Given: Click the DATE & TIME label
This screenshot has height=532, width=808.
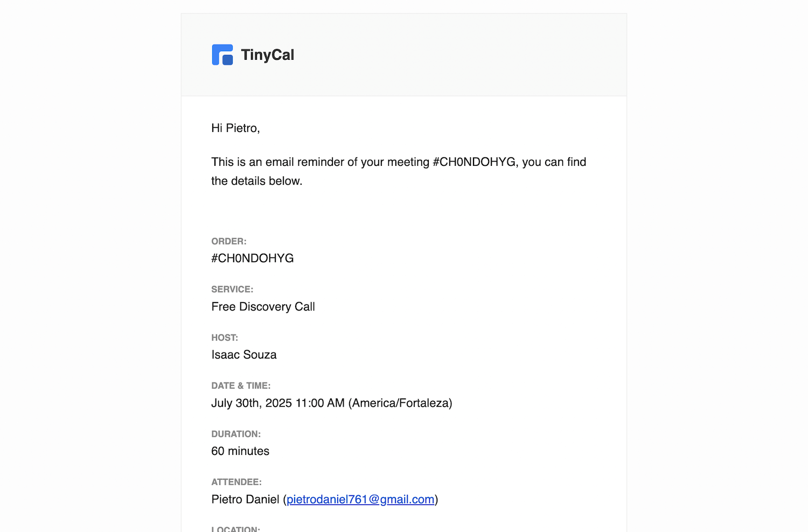Looking at the screenshot, I should (241, 386).
